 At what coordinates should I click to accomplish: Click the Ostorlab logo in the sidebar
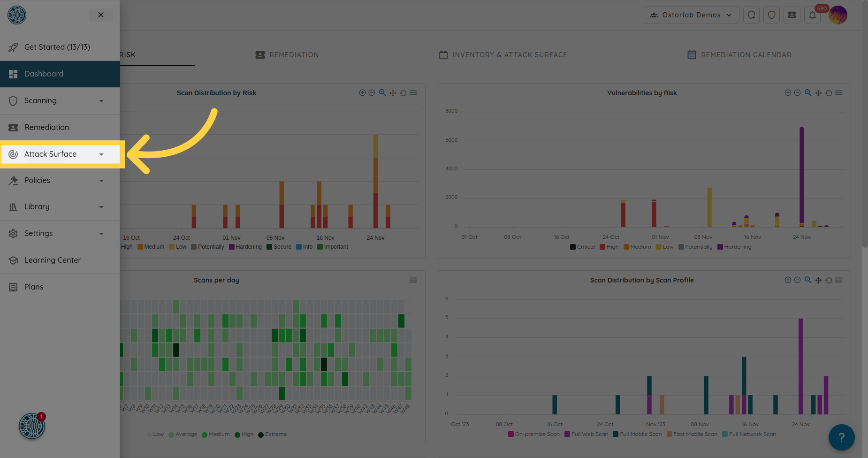pyautogui.click(x=17, y=15)
